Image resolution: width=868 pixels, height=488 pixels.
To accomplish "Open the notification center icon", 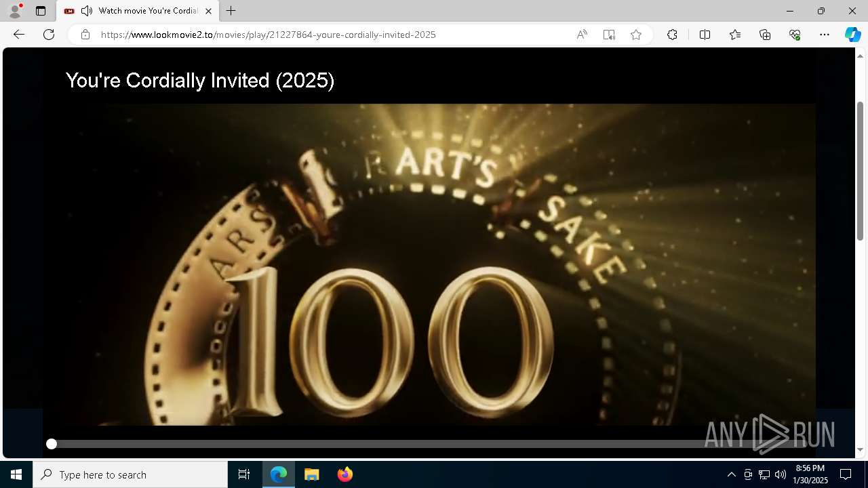I will (846, 474).
